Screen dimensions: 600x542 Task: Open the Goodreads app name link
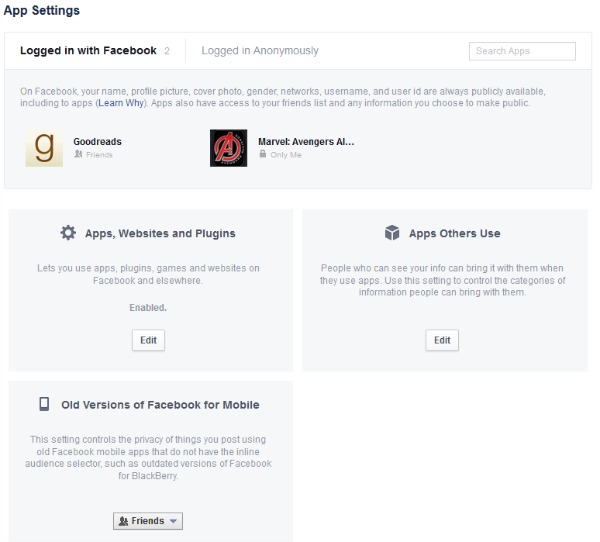pos(97,142)
